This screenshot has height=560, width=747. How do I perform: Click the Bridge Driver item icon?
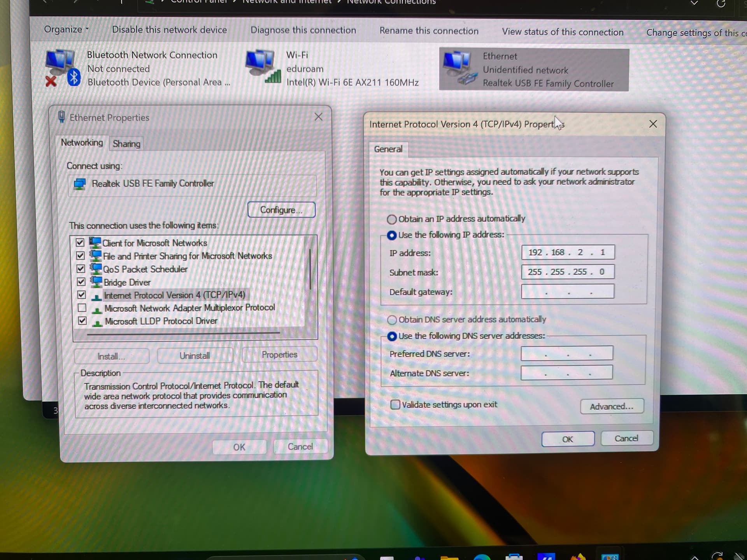(x=96, y=282)
